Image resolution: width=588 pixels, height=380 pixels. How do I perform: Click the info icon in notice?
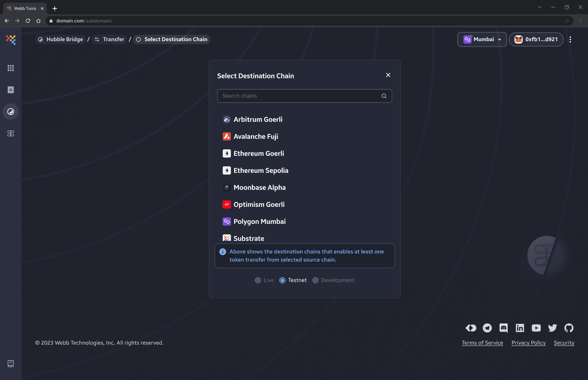pyautogui.click(x=223, y=252)
